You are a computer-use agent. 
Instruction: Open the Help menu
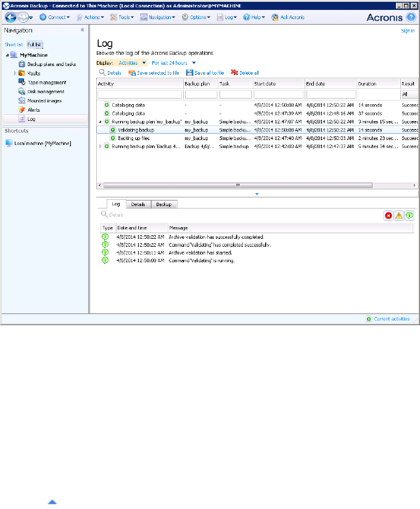pos(254,17)
